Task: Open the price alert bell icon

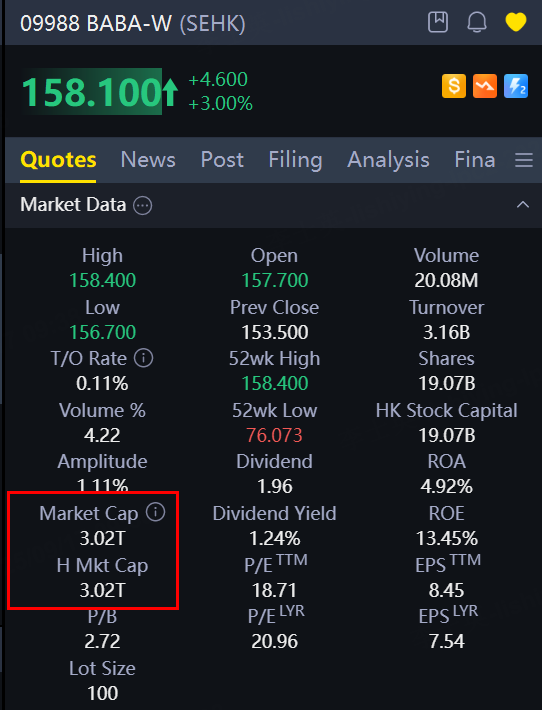Action: click(477, 22)
